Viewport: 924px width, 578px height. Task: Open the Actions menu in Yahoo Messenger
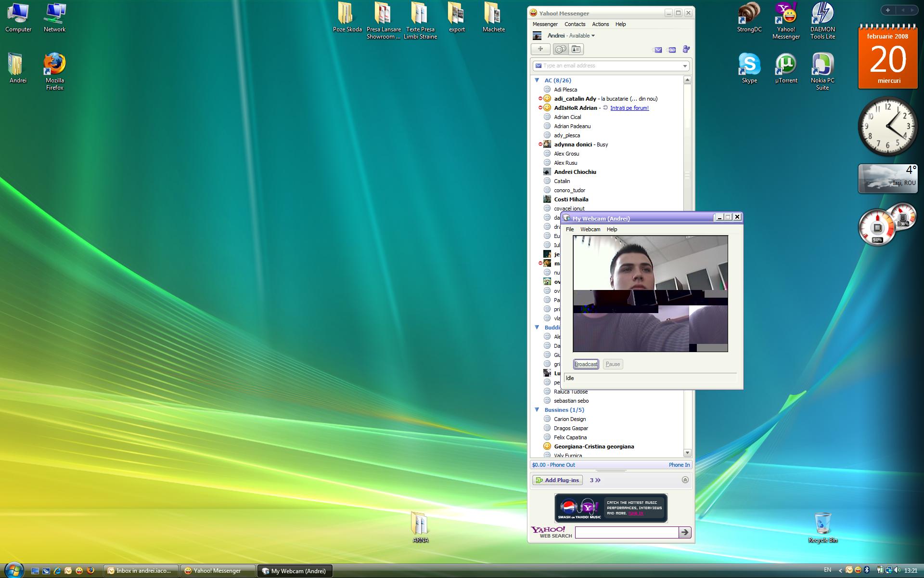[x=600, y=24]
